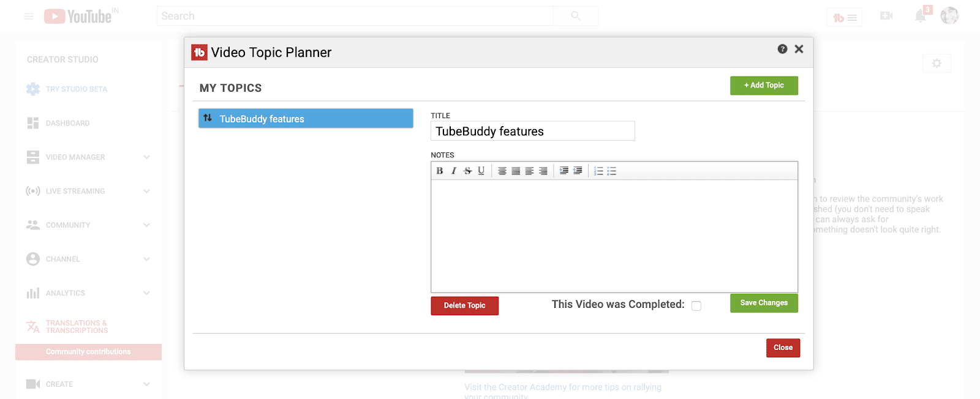Toggle bold formatting in the notes editor
This screenshot has width=980, height=399.
tap(440, 171)
